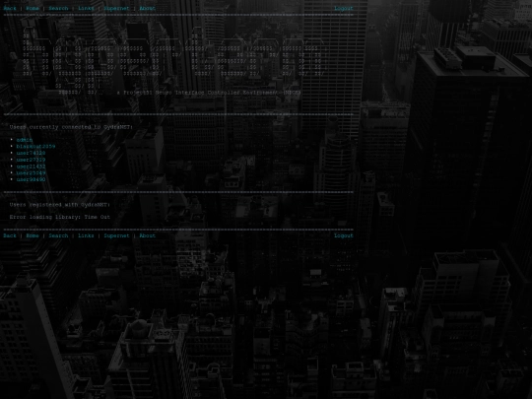Open Home from the top navigation bar
532x399 pixels.
coord(33,8)
